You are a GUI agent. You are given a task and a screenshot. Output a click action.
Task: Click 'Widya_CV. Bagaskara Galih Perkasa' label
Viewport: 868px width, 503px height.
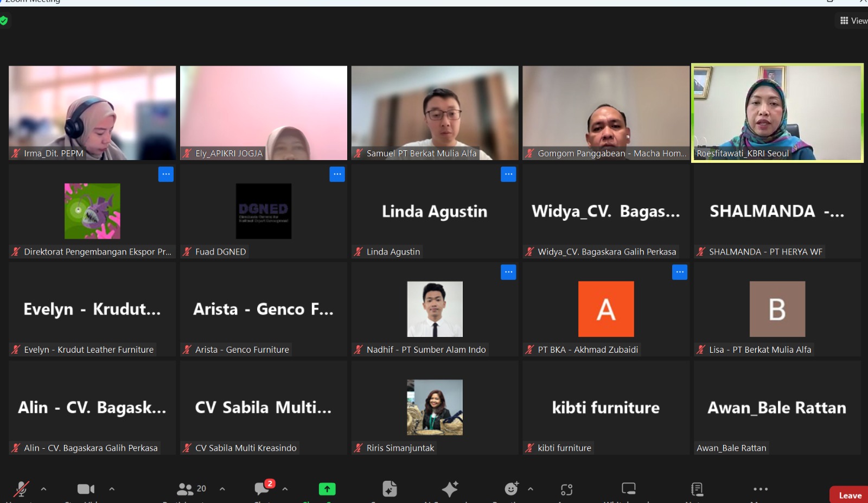click(x=607, y=252)
